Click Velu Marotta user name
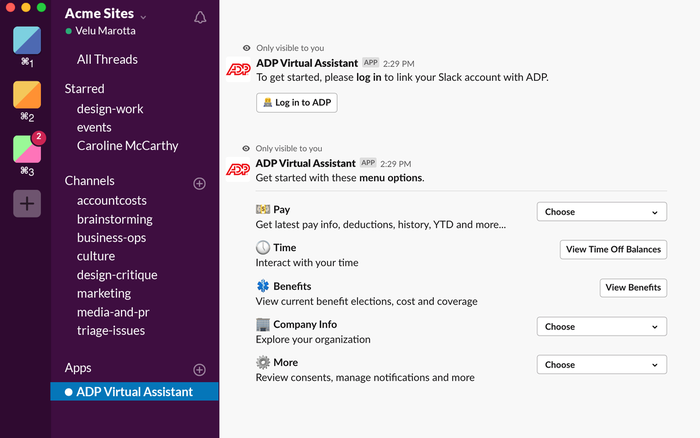The height and width of the screenshot is (438, 700). click(105, 31)
